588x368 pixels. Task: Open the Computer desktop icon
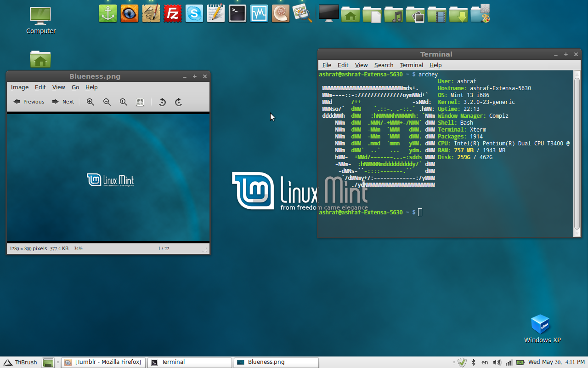tap(40, 20)
